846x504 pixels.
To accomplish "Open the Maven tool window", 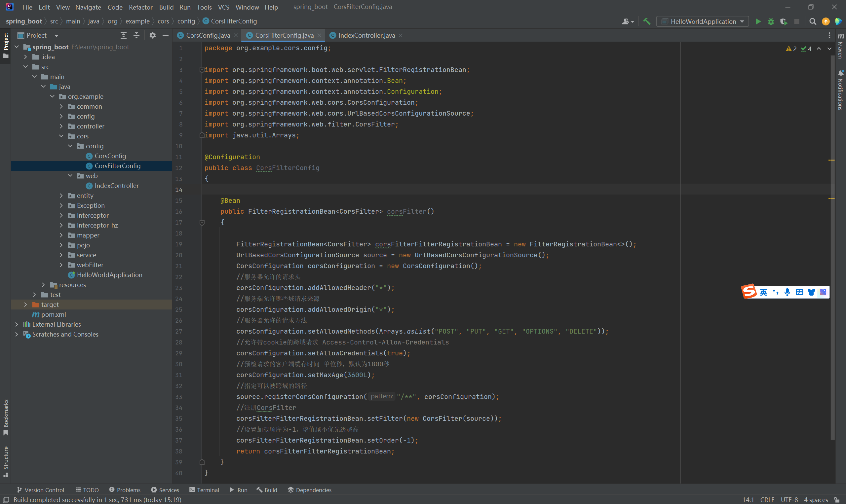I will pyautogui.click(x=841, y=46).
